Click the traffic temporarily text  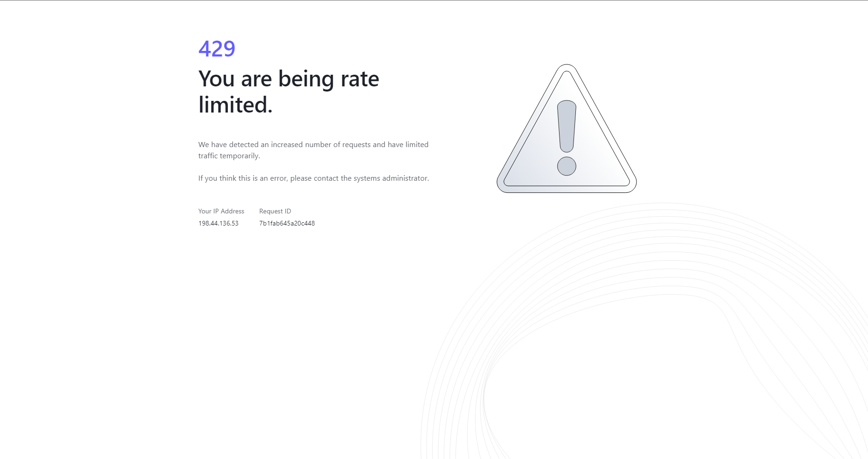coord(229,156)
